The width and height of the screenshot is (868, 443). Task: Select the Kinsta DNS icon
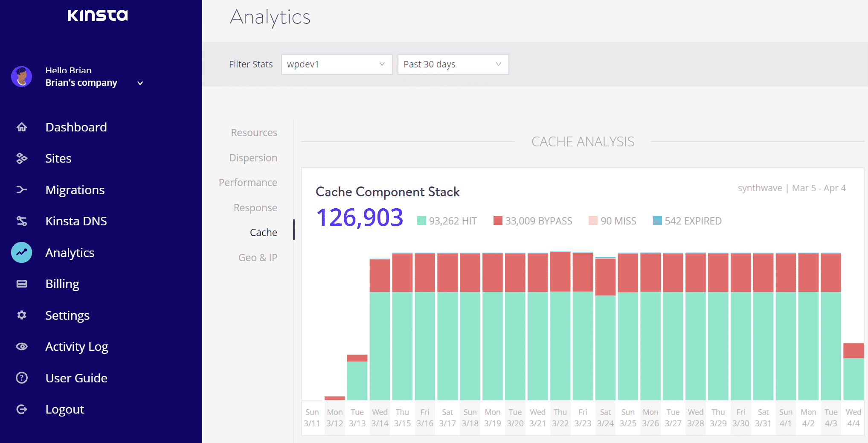(22, 221)
